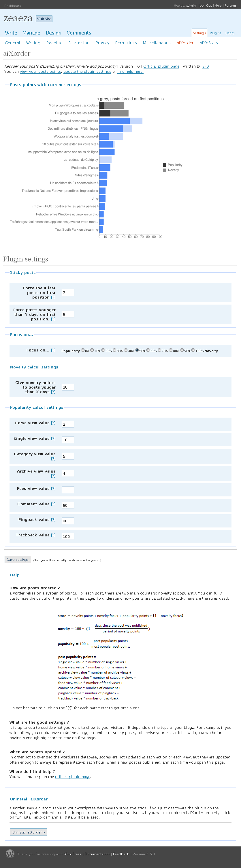Click the Home view value field

pos(68,424)
